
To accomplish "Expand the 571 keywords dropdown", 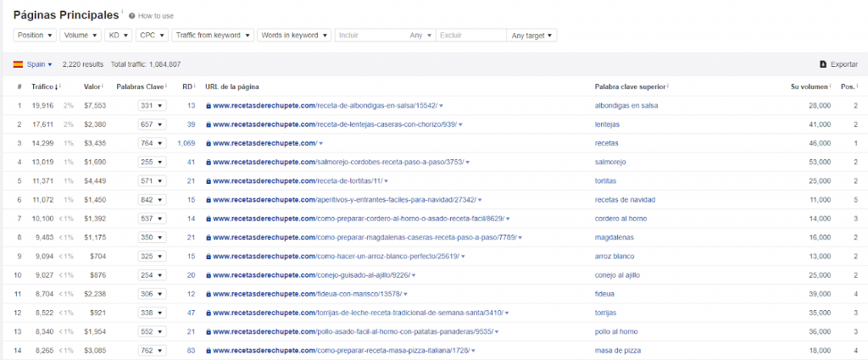I will tap(153, 180).
